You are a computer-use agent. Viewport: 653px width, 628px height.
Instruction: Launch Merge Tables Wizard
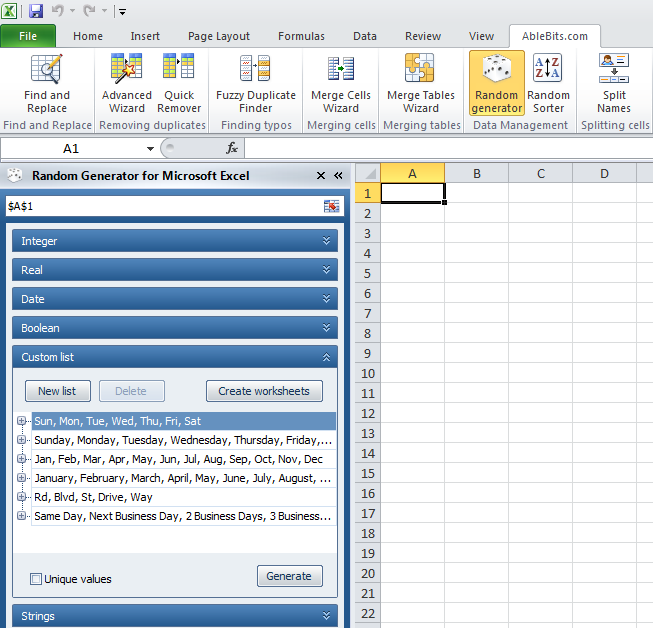421,84
